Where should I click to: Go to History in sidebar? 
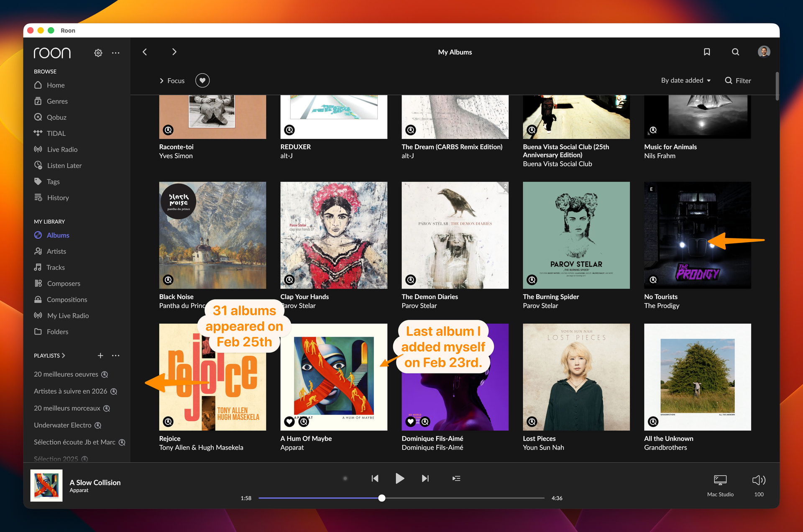(x=58, y=198)
